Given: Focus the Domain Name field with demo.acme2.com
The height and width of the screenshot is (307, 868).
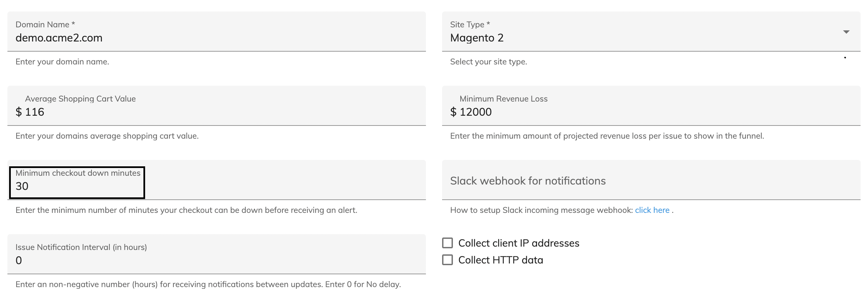Looking at the screenshot, I should (x=216, y=38).
